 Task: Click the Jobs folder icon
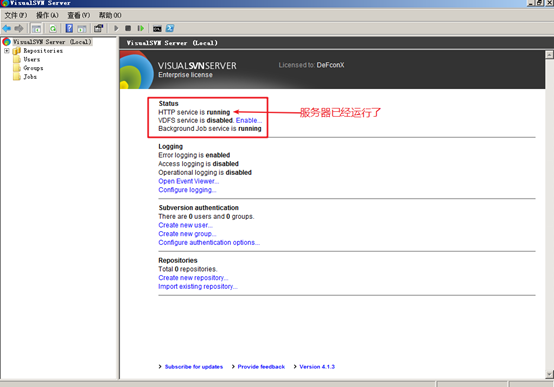click(x=17, y=76)
